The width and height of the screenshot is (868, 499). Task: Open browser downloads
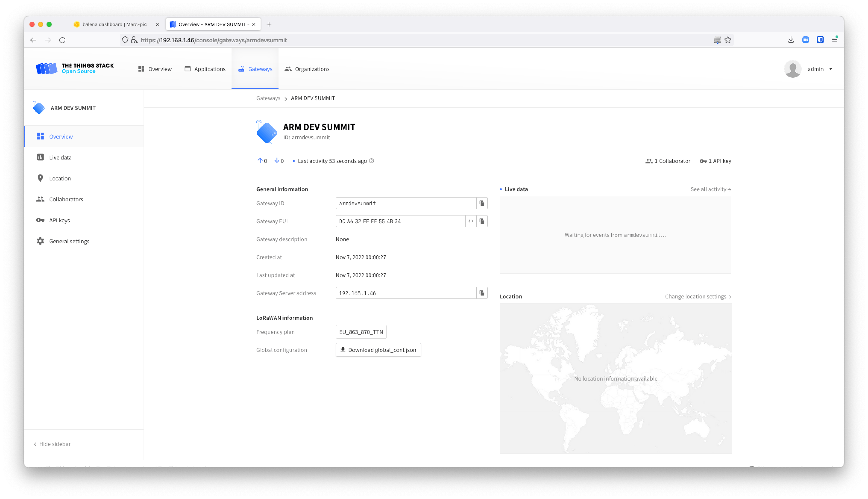791,40
